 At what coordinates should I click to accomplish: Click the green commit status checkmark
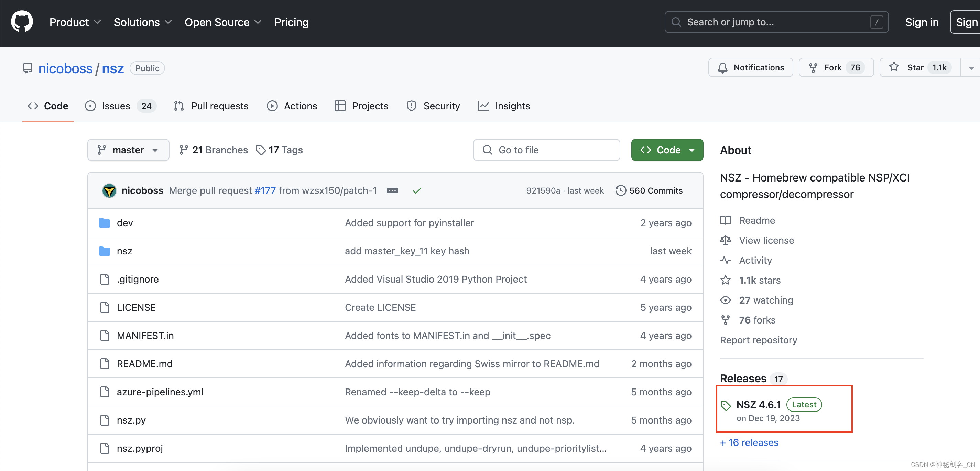click(417, 190)
